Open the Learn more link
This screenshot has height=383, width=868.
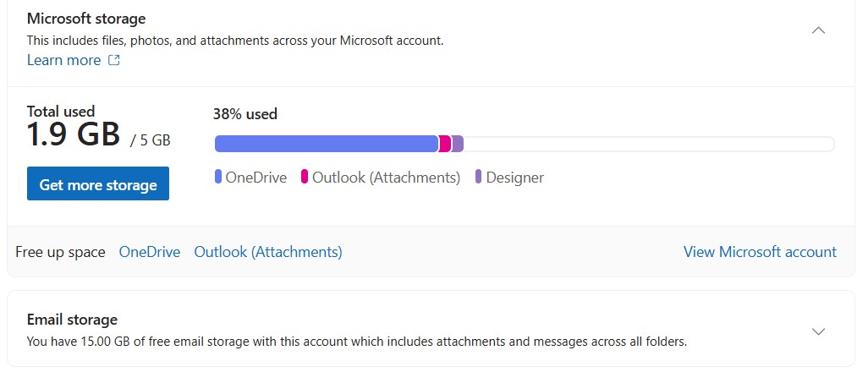click(x=63, y=60)
